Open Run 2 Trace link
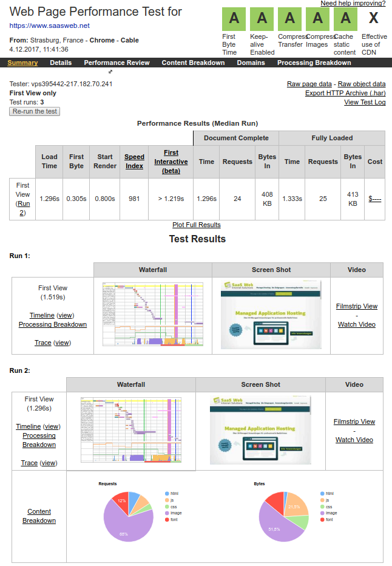The width and height of the screenshot is (392, 566). point(29,463)
